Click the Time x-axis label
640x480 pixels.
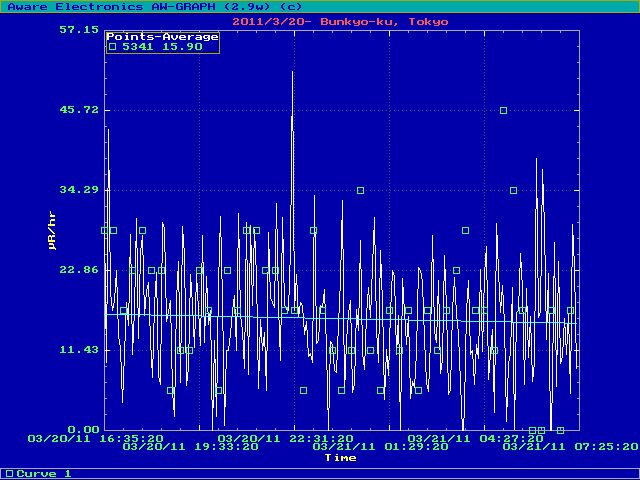pyautogui.click(x=340, y=458)
